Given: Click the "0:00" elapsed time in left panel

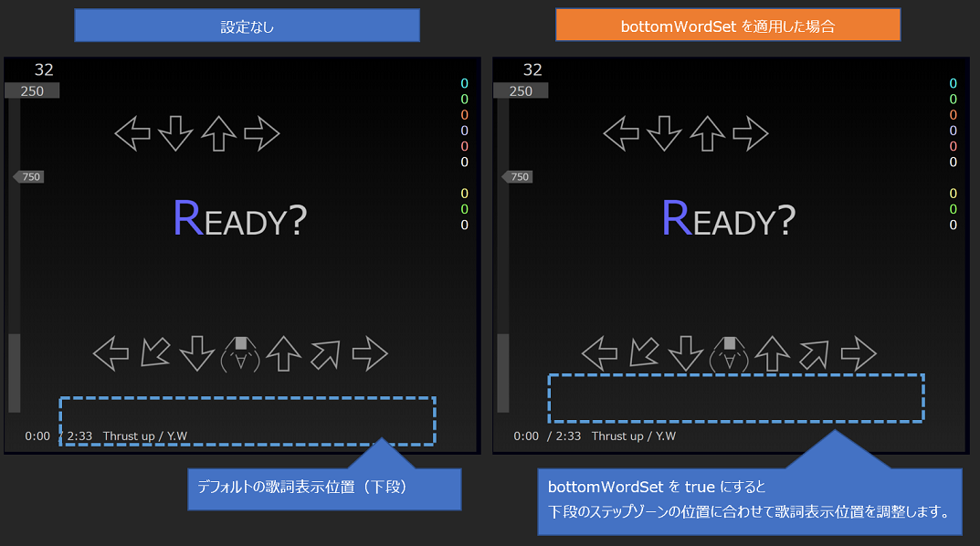Looking at the screenshot, I should (x=37, y=436).
